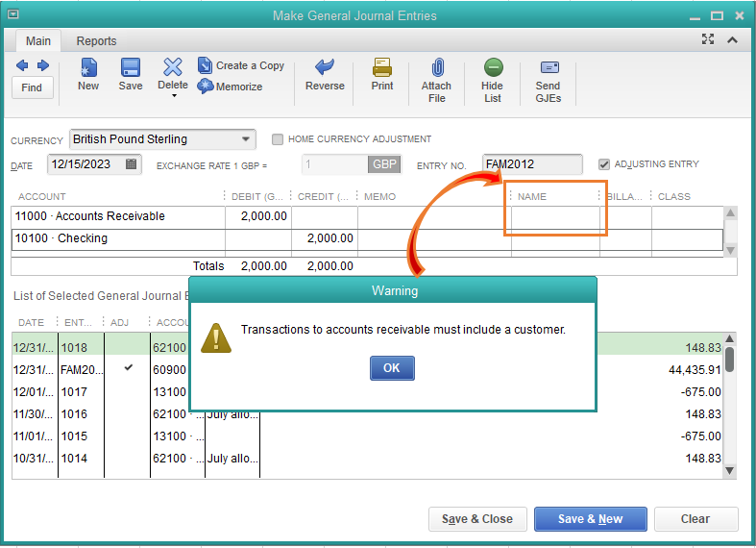756x548 pixels.
Task: Click the 44,435.91 amount in list
Action: (x=695, y=370)
